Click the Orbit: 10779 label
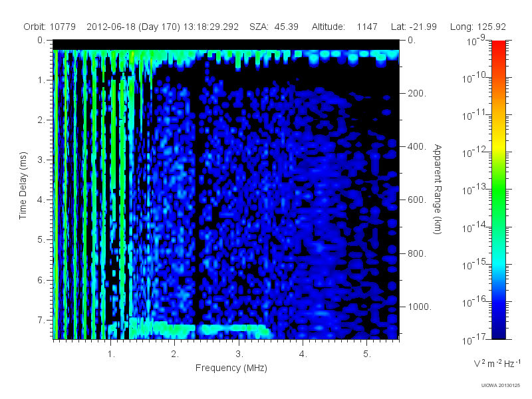This screenshot has height=399, width=532. [x=49, y=27]
